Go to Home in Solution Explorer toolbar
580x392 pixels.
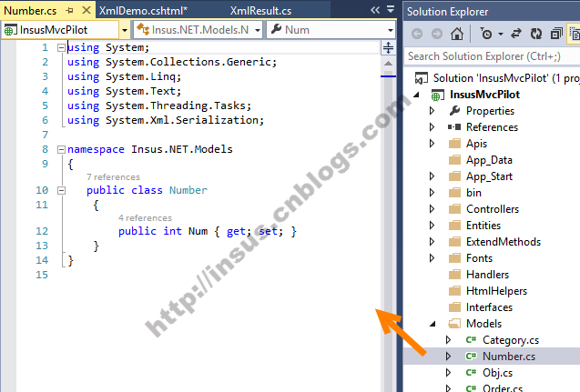tap(457, 34)
